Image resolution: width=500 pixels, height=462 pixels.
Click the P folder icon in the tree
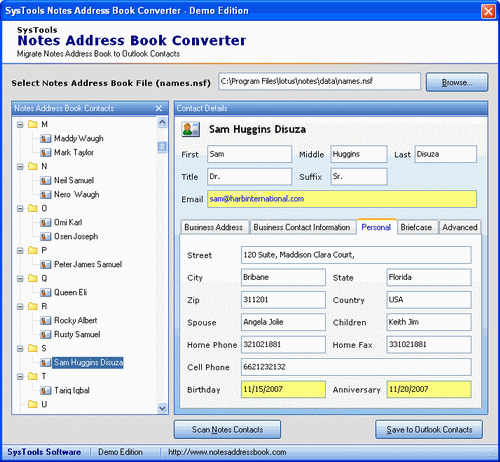pyautogui.click(x=33, y=250)
